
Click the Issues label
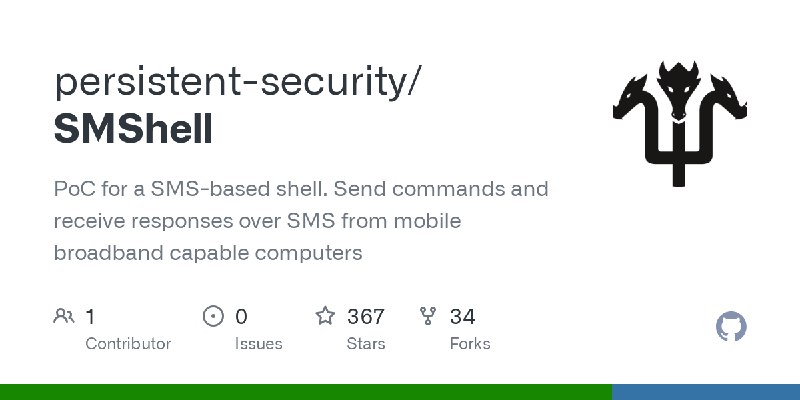point(259,344)
